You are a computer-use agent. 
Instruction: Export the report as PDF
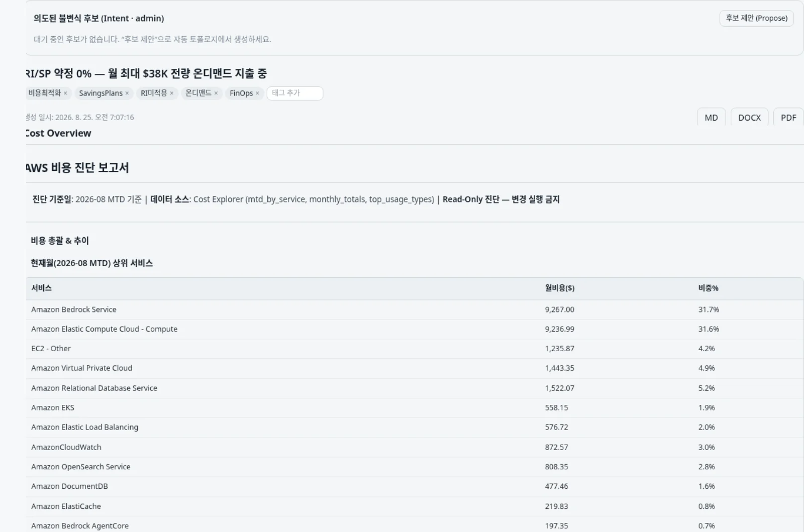tap(788, 118)
